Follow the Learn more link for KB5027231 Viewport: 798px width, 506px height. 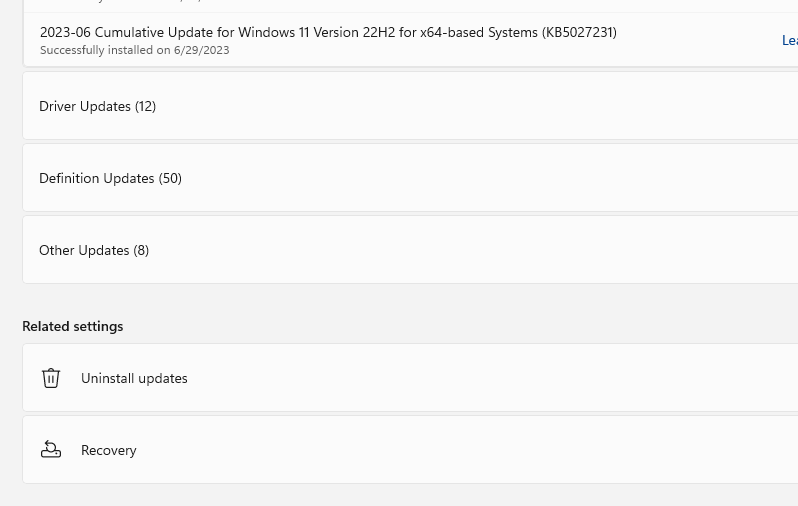[x=789, y=40]
